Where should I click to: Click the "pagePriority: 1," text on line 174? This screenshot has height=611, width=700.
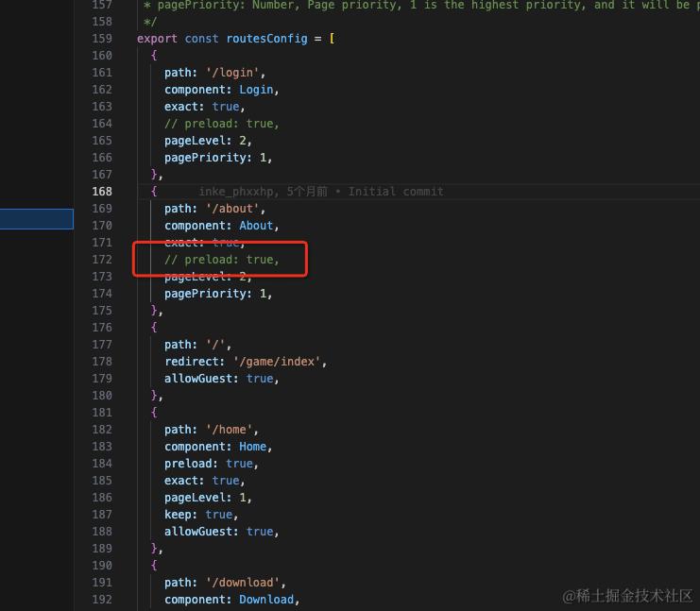(x=218, y=294)
